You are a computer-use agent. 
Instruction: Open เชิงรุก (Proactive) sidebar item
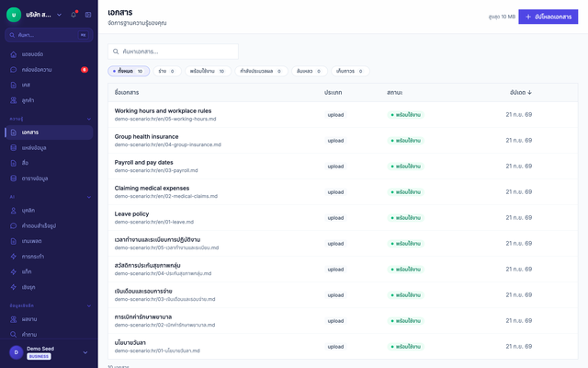[49, 287]
